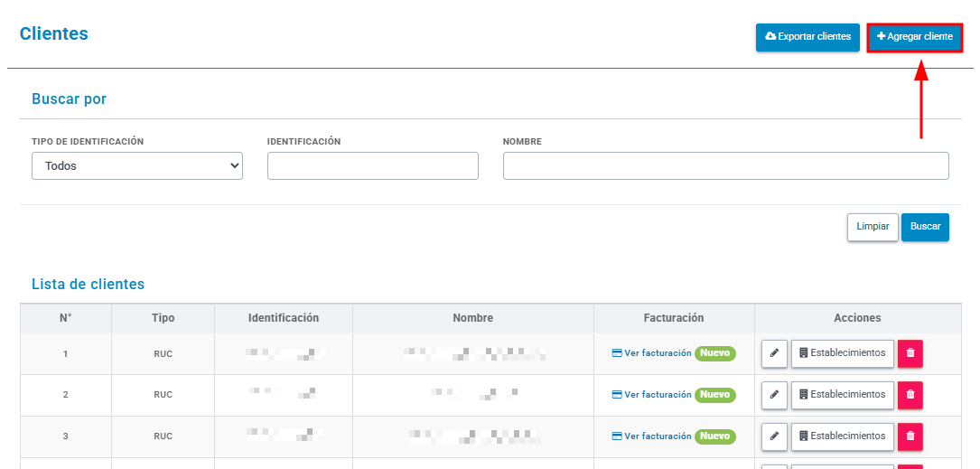Delete client row 3 with trash icon
Image resolution: width=980 pixels, height=469 pixels.
[x=910, y=436]
